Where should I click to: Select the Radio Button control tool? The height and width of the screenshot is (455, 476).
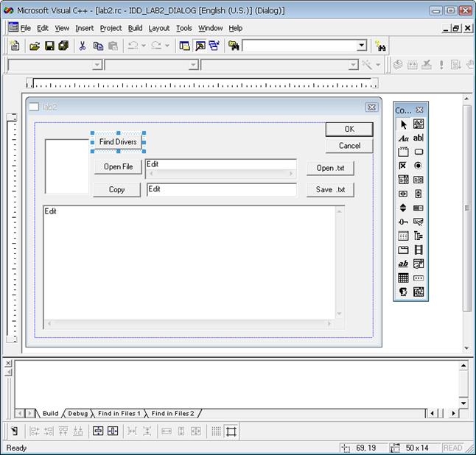(x=419, y=166)
